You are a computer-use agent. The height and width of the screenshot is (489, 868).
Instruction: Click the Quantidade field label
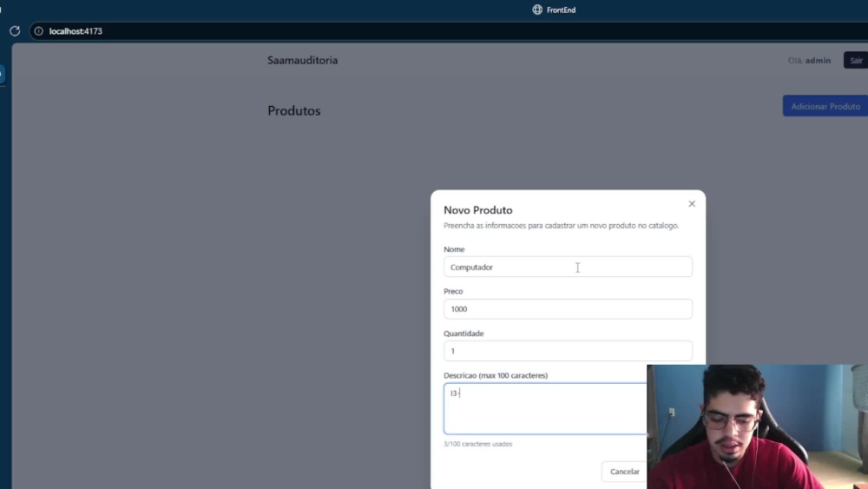click(x=464, y=334)
